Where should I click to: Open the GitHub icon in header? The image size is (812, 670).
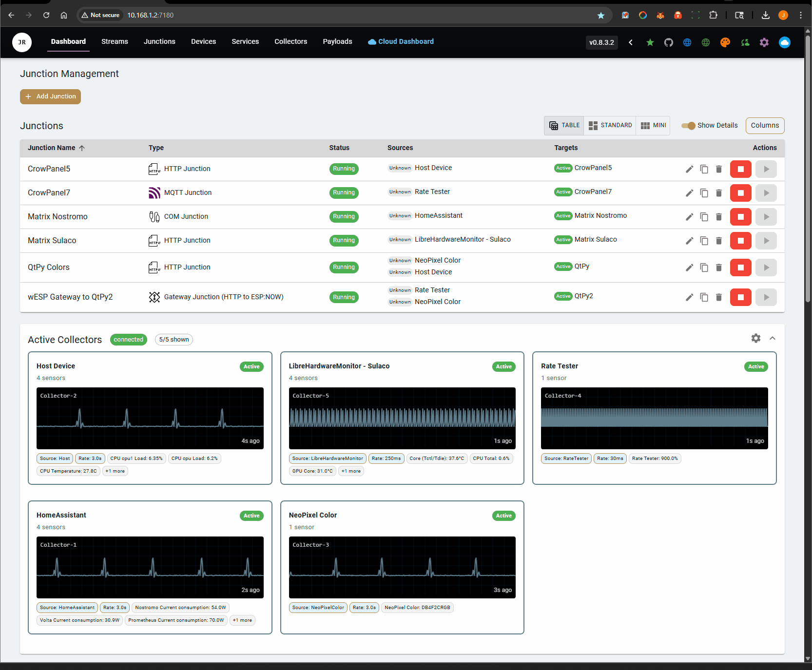669,42
